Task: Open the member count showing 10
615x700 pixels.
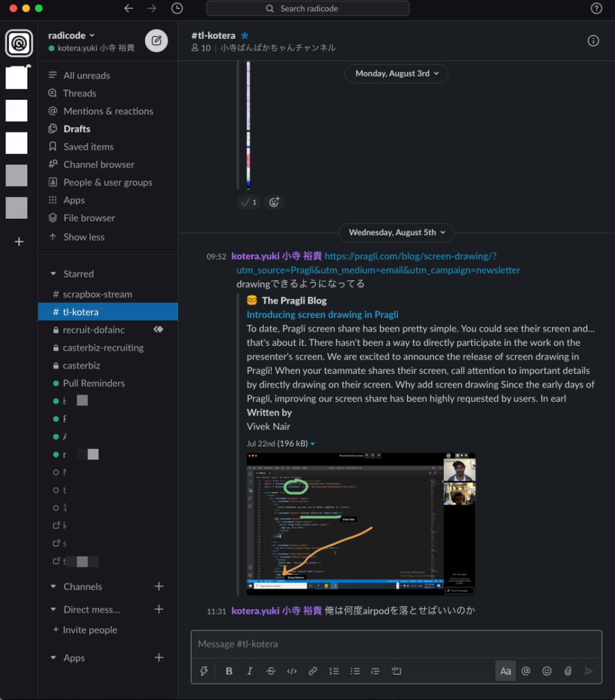Action: (x=201, y=48)
